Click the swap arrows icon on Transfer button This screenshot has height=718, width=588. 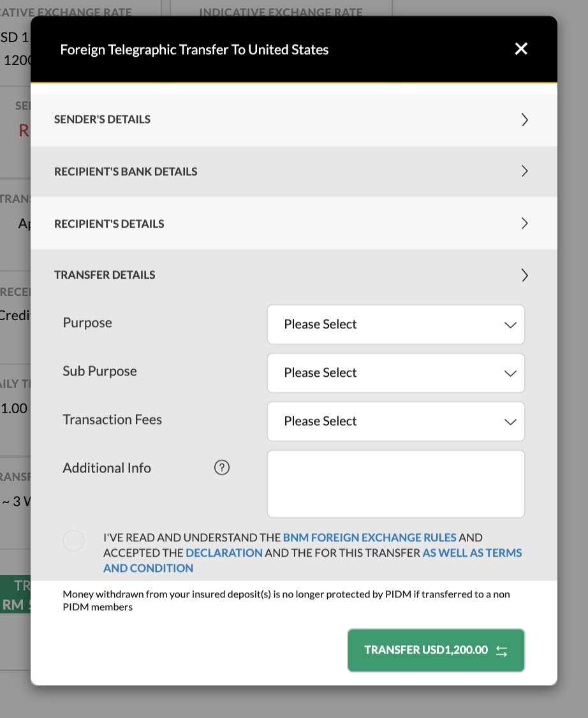click(x=501, y=650)
